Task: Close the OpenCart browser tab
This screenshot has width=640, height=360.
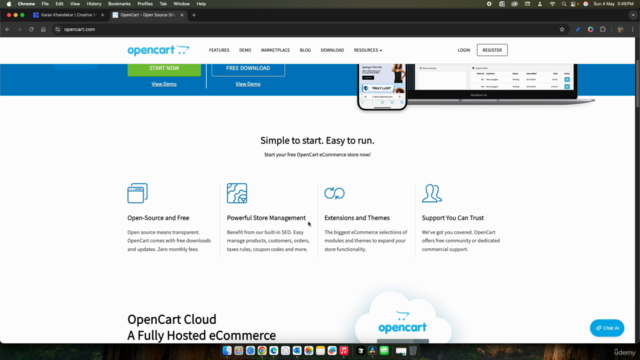Action: point(182,15)
